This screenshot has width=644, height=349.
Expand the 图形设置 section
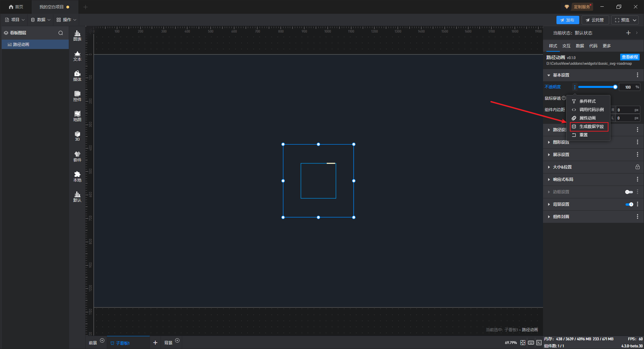(549, 142)
